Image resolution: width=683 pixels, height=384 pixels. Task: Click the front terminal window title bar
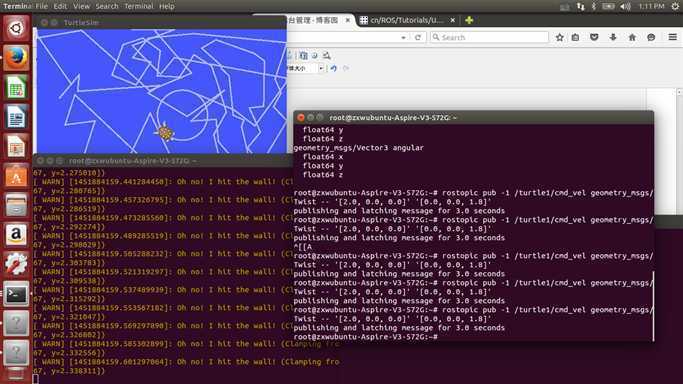(473, 118)
